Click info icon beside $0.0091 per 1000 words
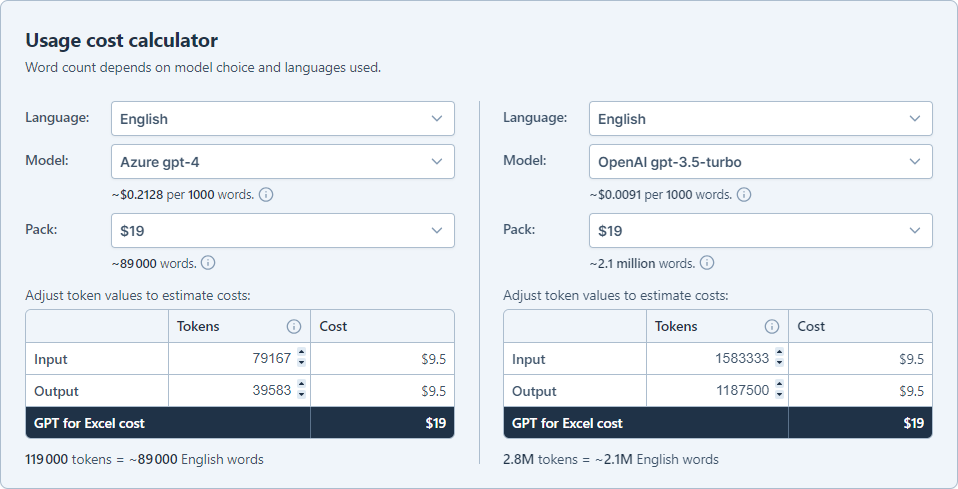The width and height of the screenshot is (958, 489). click(744, 194)
